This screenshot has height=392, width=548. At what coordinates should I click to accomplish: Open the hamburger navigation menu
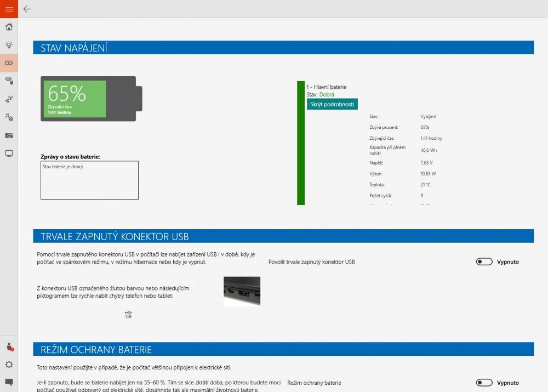[9, 9]
